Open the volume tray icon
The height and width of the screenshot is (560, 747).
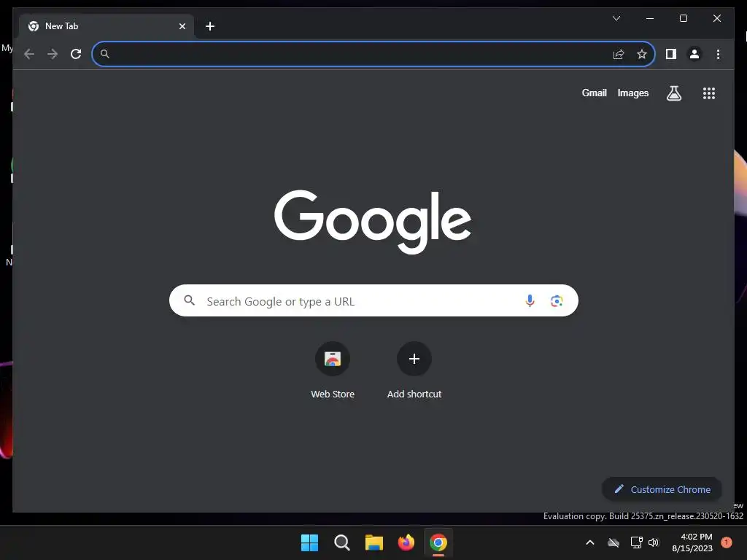click(654, 542)
